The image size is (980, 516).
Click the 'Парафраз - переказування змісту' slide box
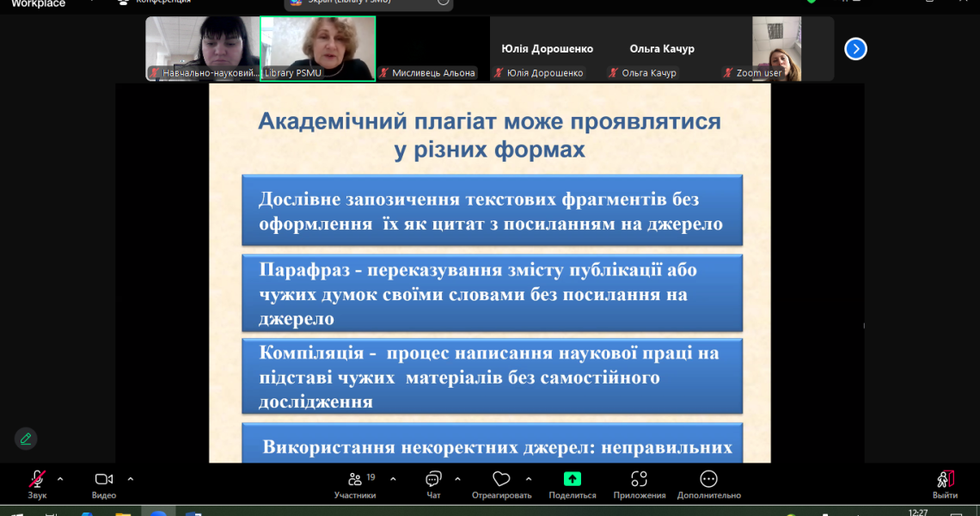493,292
